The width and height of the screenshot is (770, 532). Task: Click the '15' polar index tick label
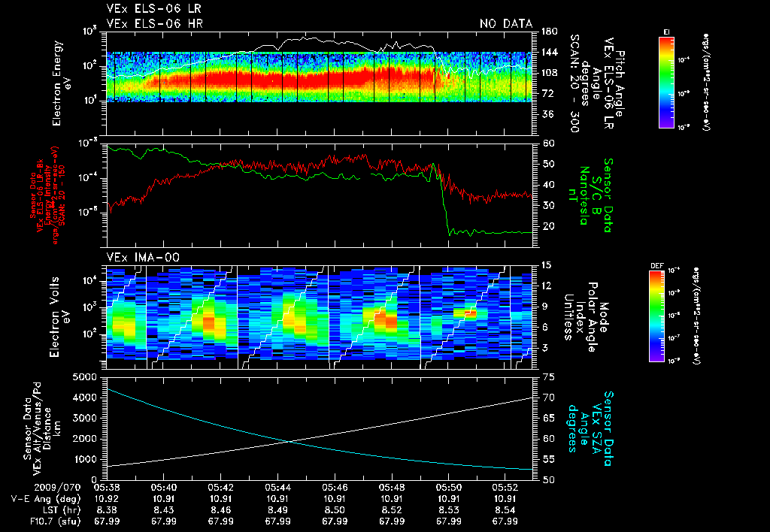point(548,265)
